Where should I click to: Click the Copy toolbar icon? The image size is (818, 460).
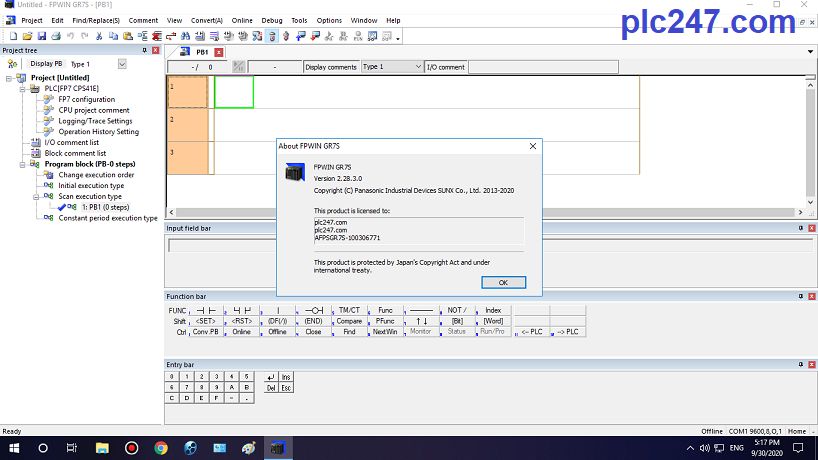(113, 36)
